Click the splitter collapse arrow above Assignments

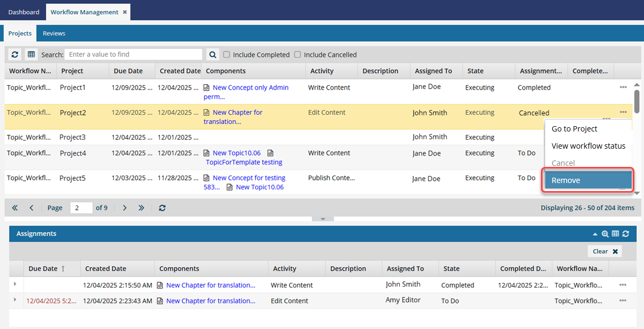click(323, 218)
